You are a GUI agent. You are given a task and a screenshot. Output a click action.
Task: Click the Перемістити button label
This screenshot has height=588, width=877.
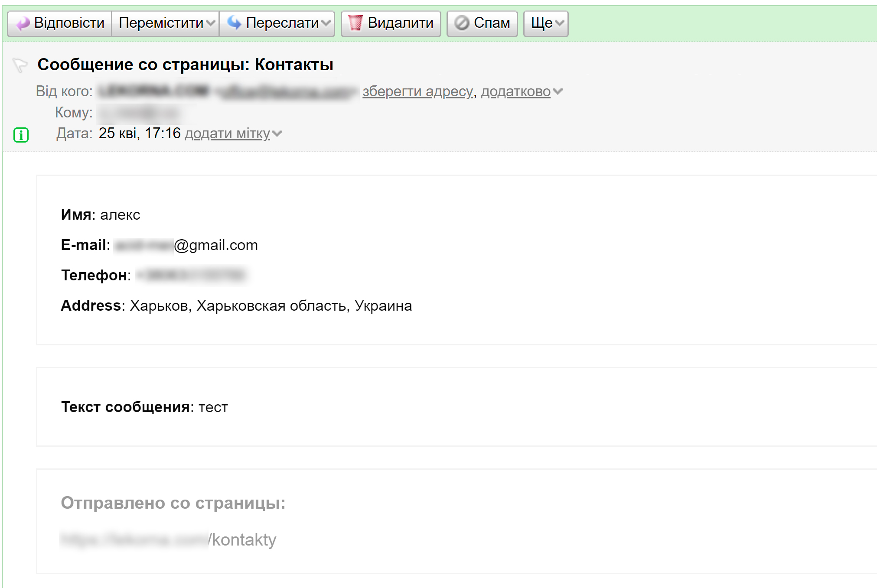coord(161,23)
